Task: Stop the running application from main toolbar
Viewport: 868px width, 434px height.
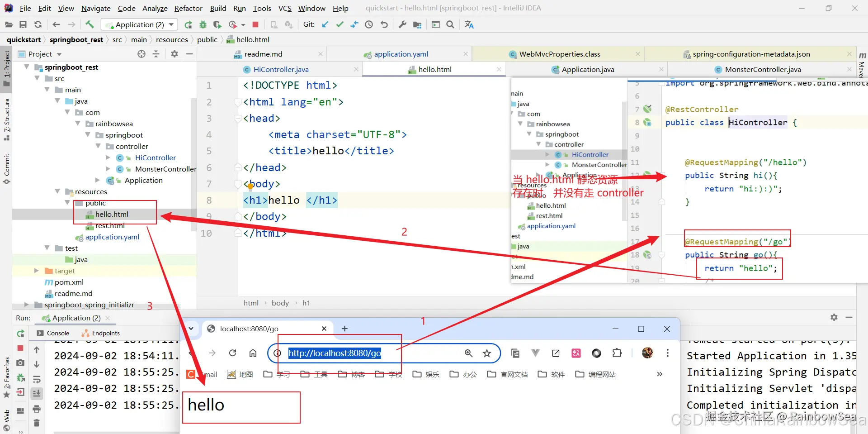Action: click(255, 24)
